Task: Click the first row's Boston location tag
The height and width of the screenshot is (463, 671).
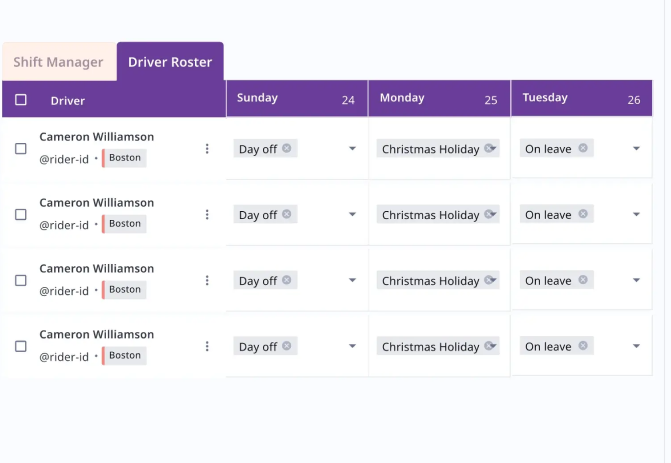Action: point(124,158)
